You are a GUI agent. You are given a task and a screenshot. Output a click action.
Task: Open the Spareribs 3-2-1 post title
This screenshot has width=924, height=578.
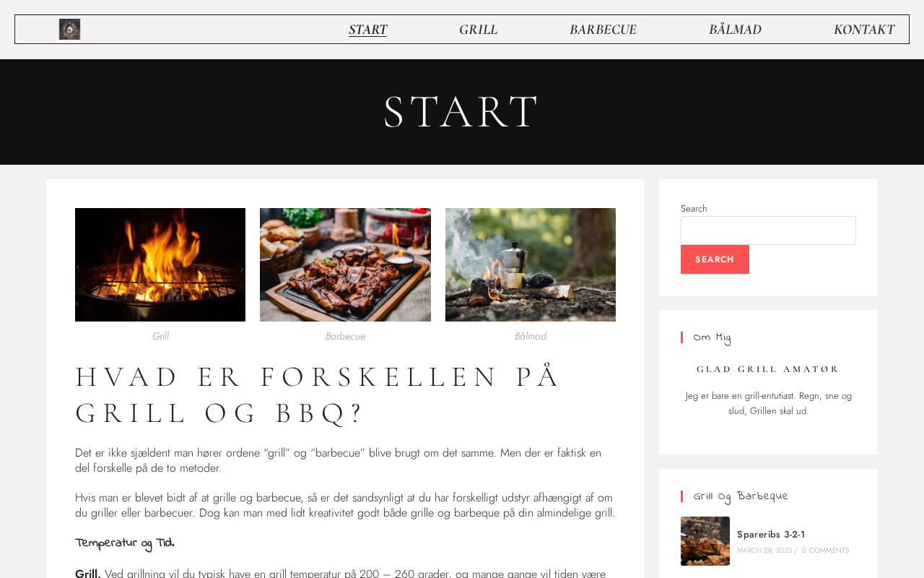[x=771, y=535]
